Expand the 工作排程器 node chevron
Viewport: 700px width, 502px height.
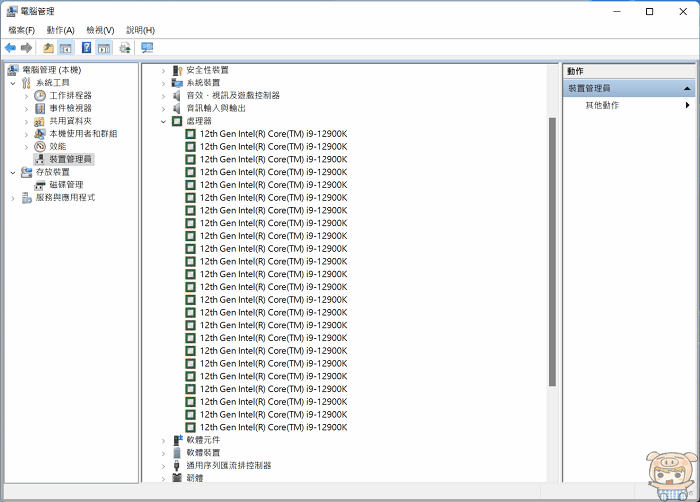pyautogui.click(x=26, y=96)
